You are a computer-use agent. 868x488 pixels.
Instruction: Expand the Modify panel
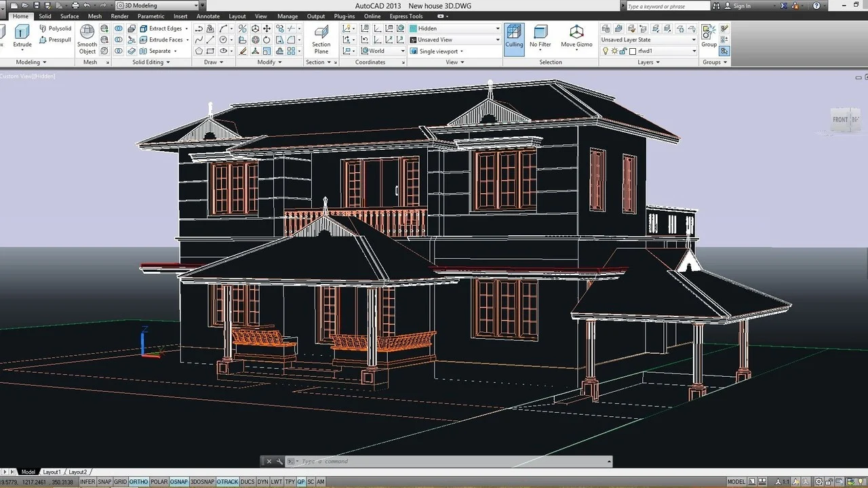pyautogui.click(x=269, y=62)
